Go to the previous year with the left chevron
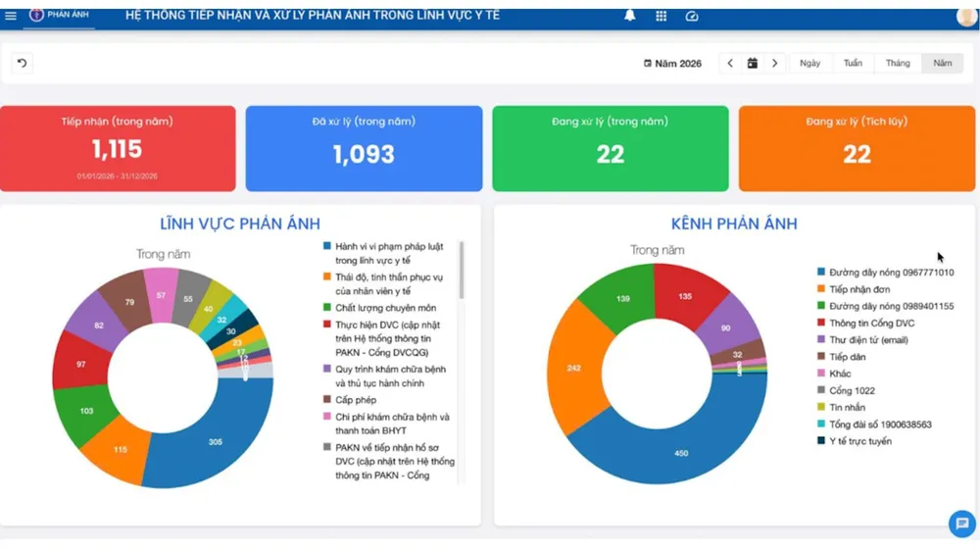 730,63
